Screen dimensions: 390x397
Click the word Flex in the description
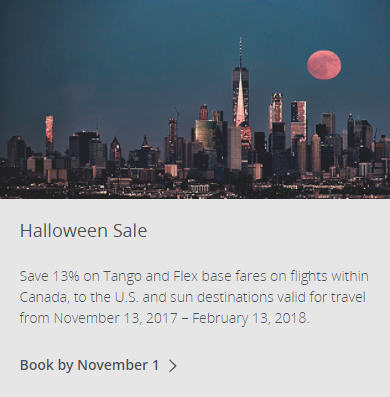[x=186, y=276]
